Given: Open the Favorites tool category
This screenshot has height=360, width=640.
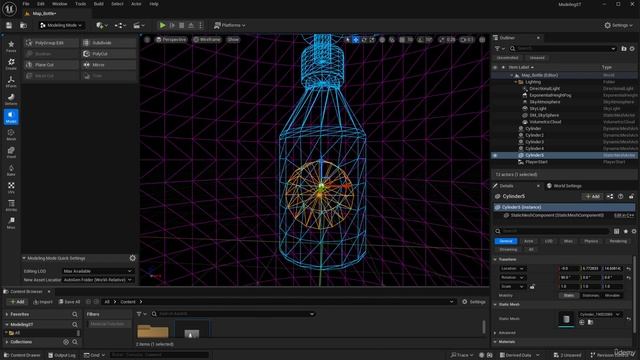Looking at the screenshot, I should click(x=11, y=46).
